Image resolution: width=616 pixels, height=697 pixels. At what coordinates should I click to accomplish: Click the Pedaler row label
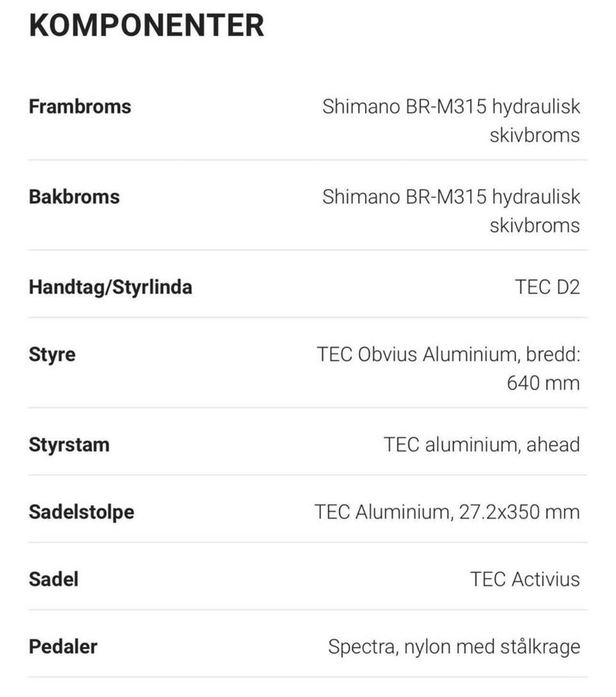click(x=63, y=646)
